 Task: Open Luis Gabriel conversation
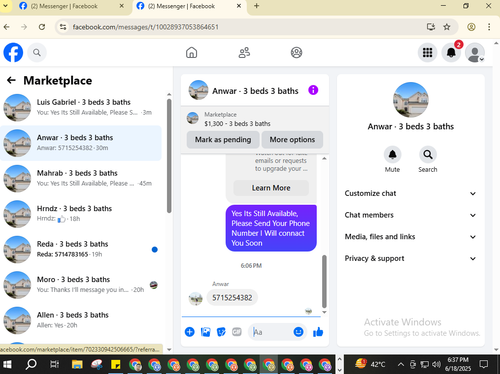click(81, 107)
